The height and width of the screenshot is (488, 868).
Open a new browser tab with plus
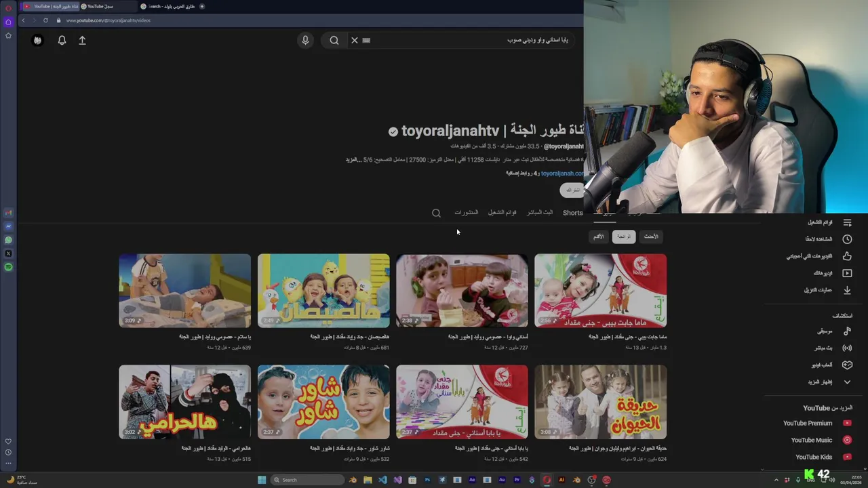pyautogui.click(x=202, y=6)
